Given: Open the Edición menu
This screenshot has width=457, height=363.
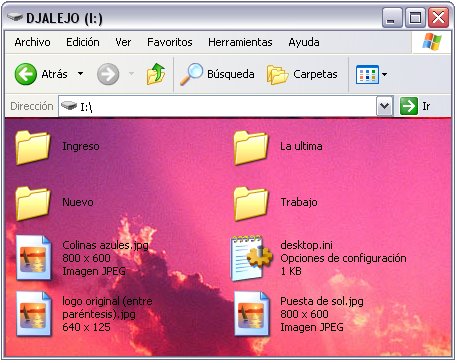Looking at the screenshot, I should (x=83, y=42).
